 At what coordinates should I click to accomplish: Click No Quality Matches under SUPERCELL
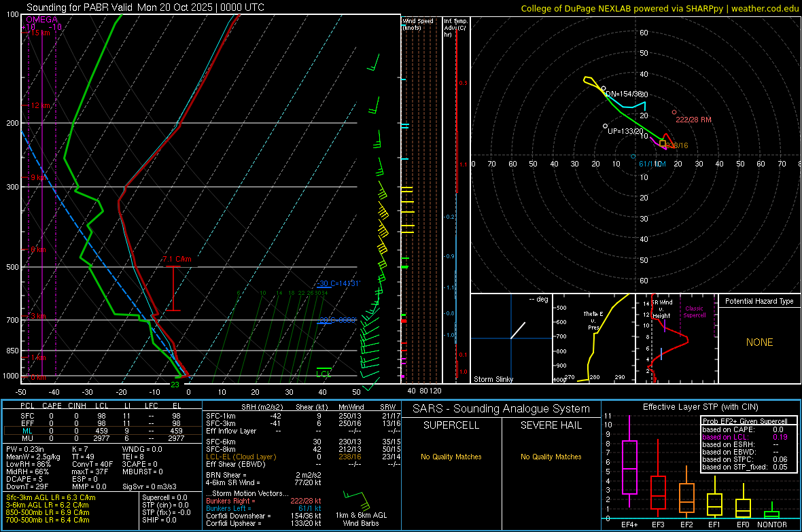451,457
